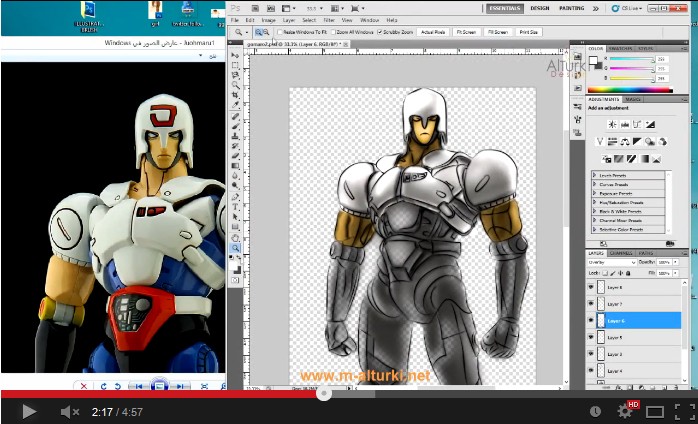Select the Brush tool
This screenshot has height=424, width=698.
pos(235,126)
